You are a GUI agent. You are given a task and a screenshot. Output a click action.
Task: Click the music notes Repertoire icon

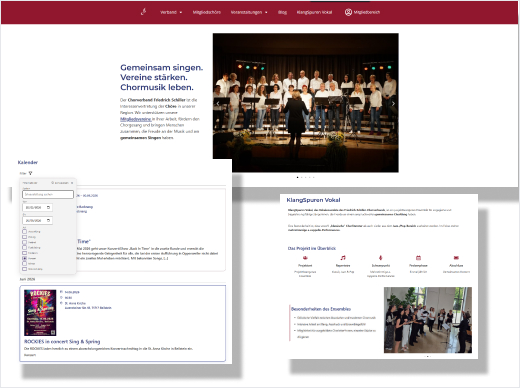[x=343, y=258]
